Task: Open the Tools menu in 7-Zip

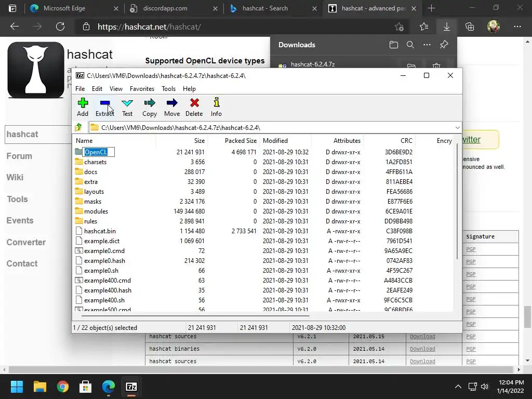Action: (x=169, y=88)
